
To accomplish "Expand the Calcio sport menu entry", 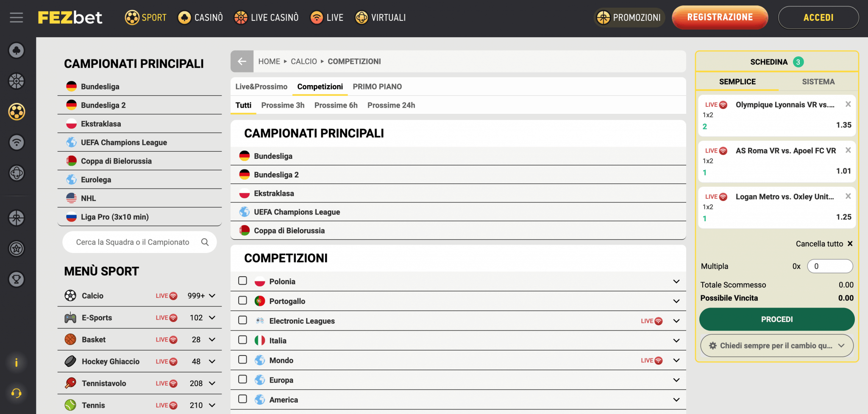I will 212,295.
